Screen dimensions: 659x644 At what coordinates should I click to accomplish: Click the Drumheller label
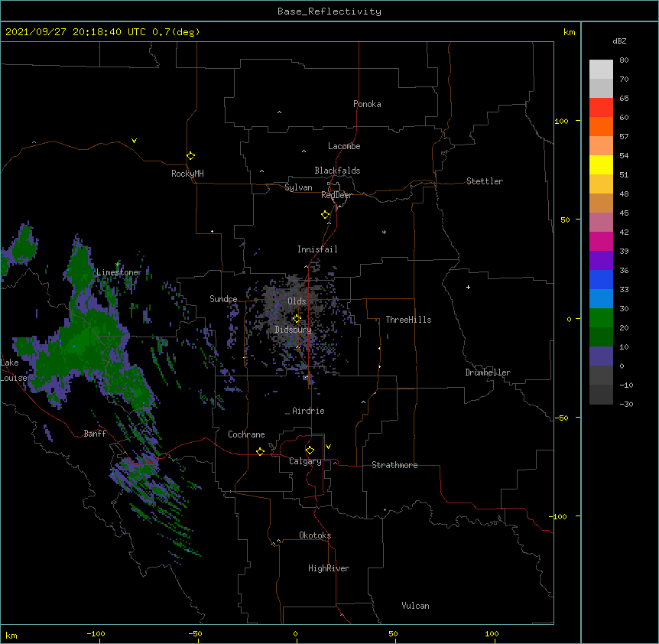pyautogui.click(x=488, y=372)
